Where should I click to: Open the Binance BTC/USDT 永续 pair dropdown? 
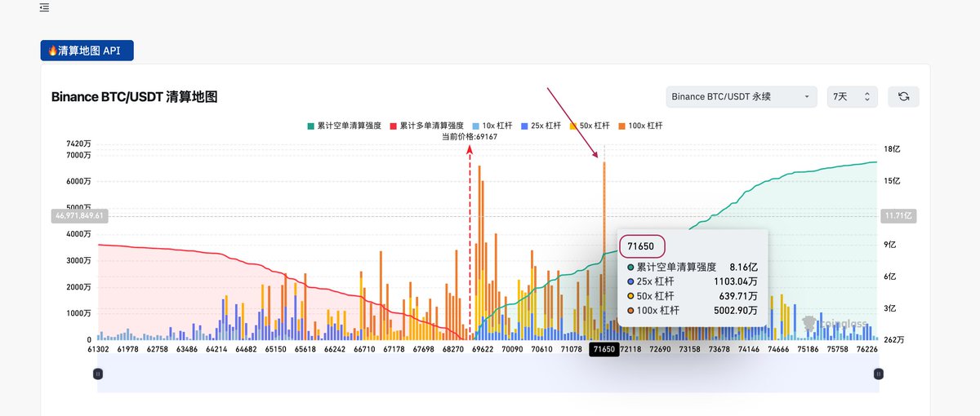pyautogui.click(x=742, y=96)
